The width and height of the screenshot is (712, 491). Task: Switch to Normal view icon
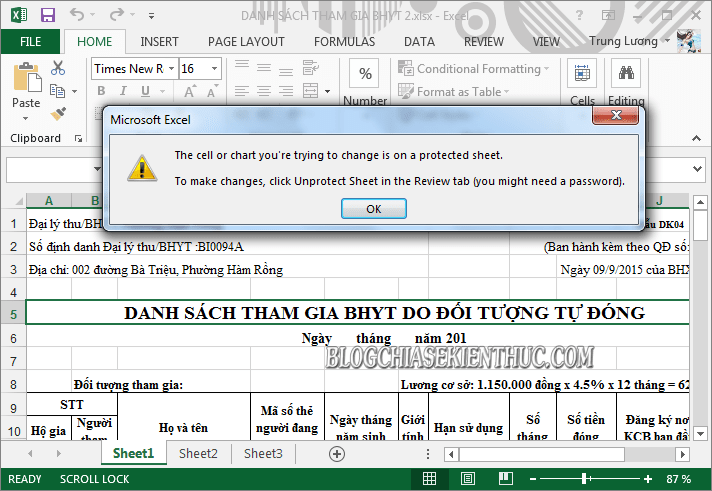tap(429, 479)
